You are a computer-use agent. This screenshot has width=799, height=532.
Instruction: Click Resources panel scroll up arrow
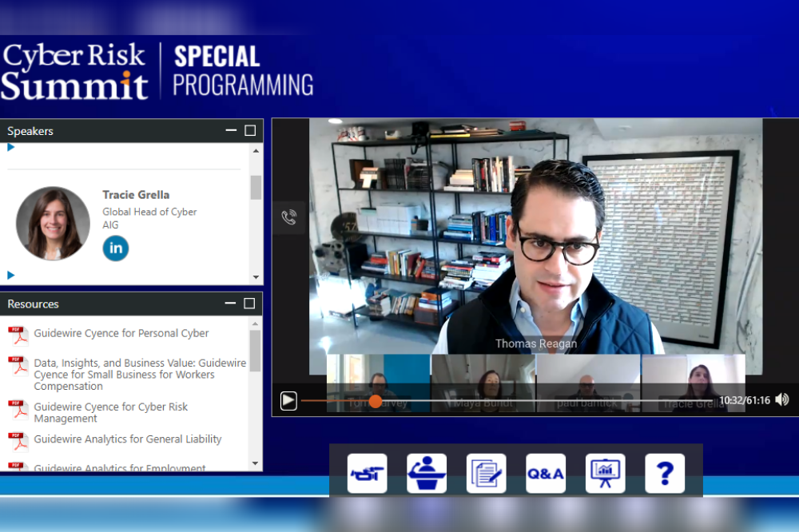point(256,324)
